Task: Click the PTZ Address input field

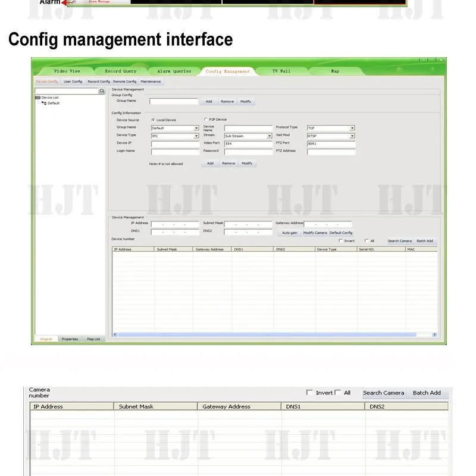Action: tap(331, 152)
